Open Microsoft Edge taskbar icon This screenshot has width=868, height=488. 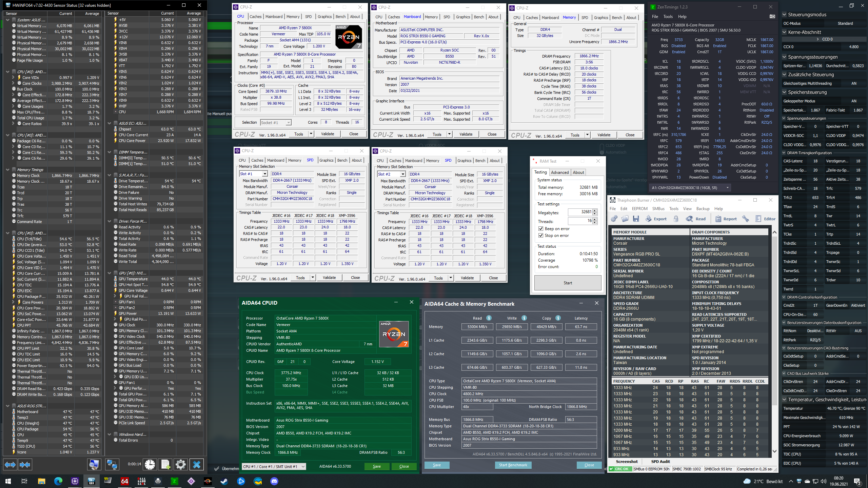point(58,481)
